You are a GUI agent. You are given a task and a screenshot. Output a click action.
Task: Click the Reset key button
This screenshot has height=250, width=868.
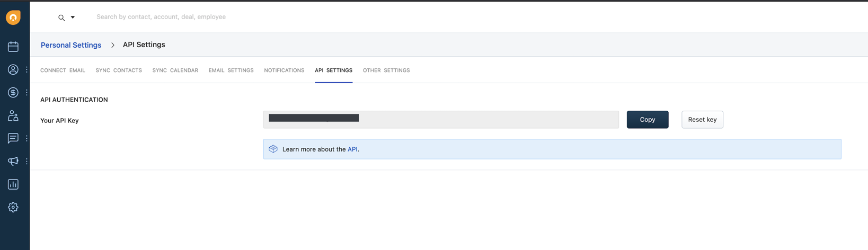(702, 120)
